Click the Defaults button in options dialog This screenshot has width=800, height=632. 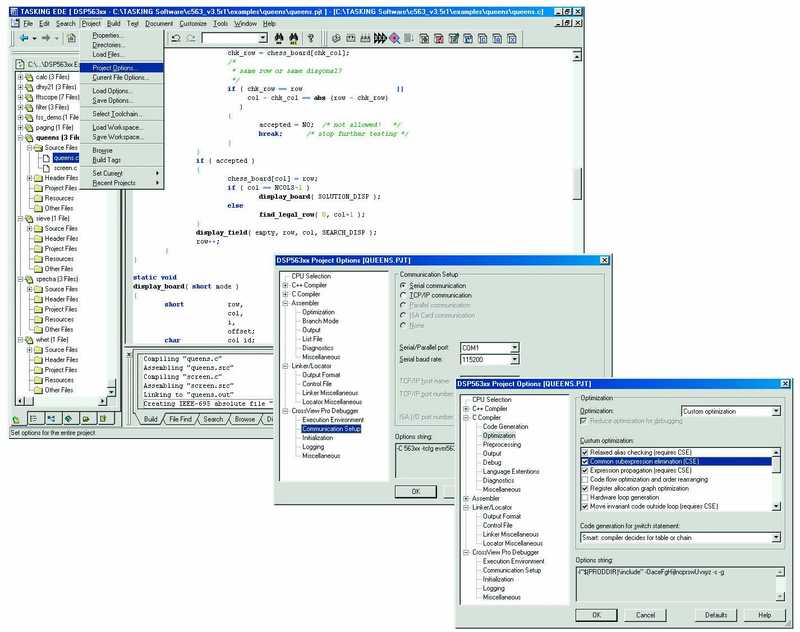(x=708, y=614)
